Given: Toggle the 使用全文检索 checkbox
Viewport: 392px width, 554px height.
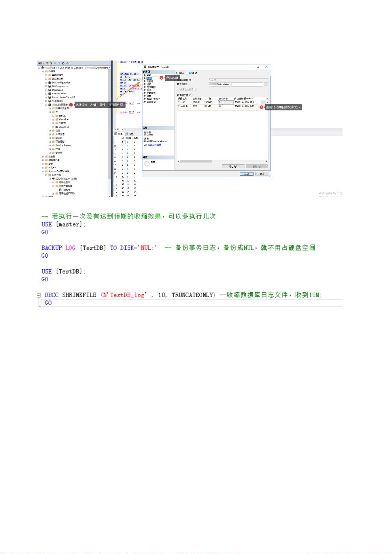Looking at the screenshot, I should [x=178, y=89].
